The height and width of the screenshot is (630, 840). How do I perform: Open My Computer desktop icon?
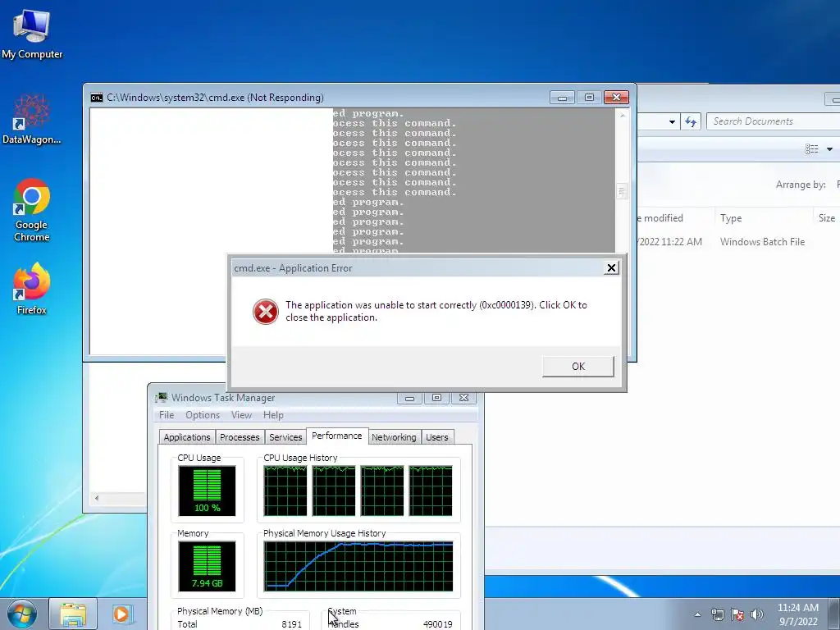pos(32,34)
